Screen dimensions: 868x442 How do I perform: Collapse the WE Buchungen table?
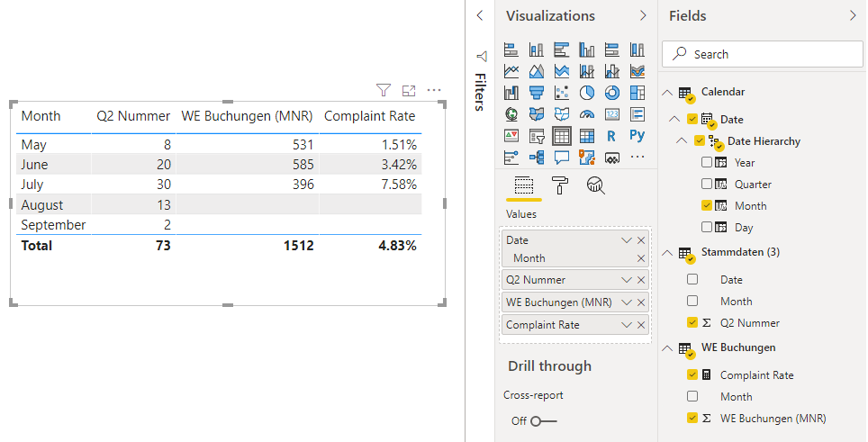pyautogui.click(x=667, y=348)
